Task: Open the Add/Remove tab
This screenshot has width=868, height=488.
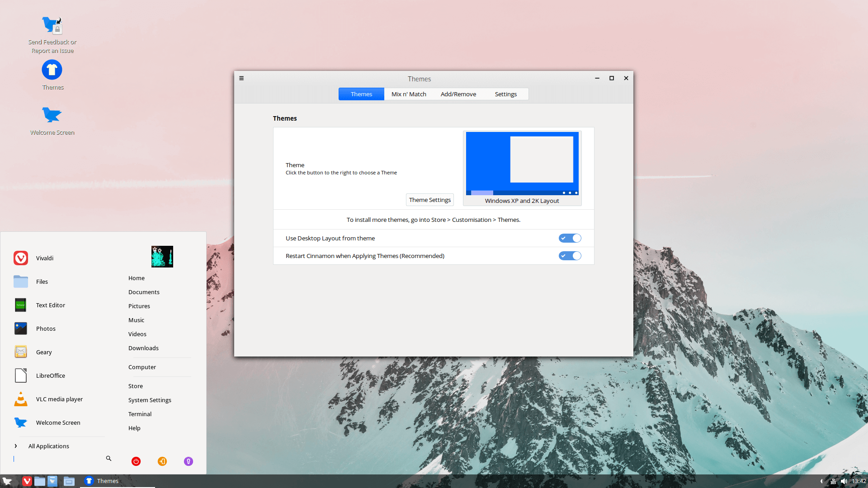Action: pos(458,94)
